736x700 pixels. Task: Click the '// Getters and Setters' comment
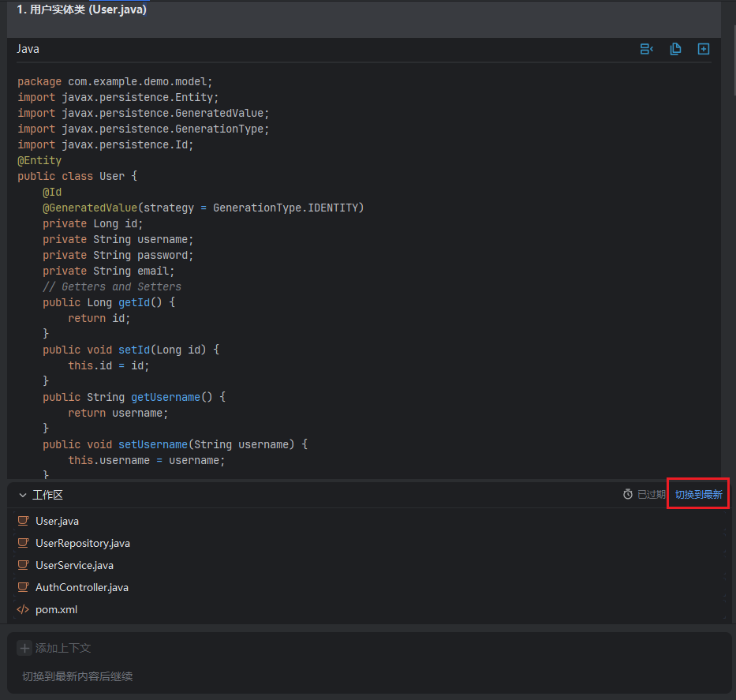tap(112, 286)
